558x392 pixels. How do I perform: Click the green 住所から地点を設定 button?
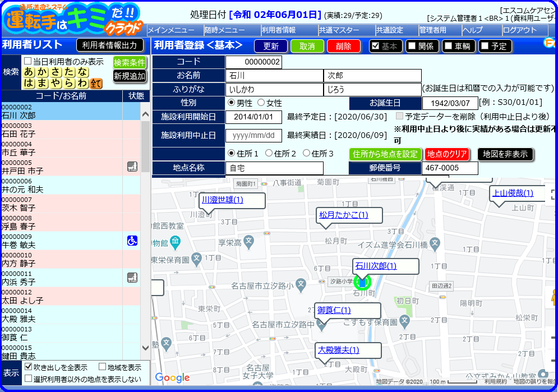[385, 154]
